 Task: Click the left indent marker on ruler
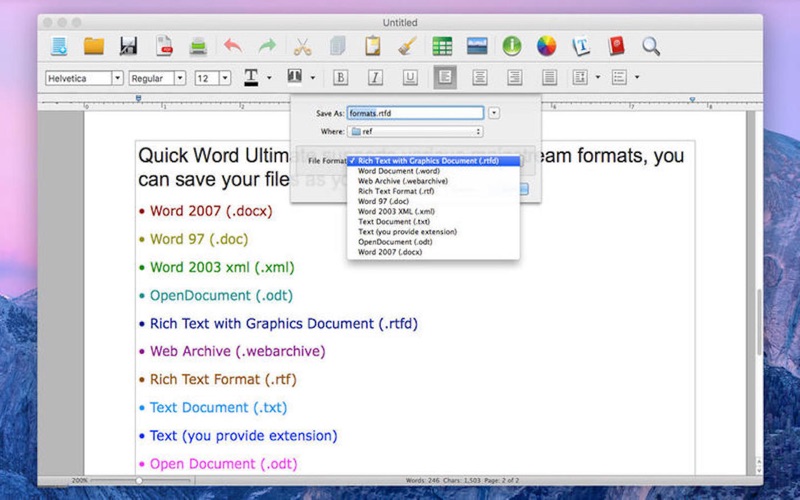[x=138, y=98]
